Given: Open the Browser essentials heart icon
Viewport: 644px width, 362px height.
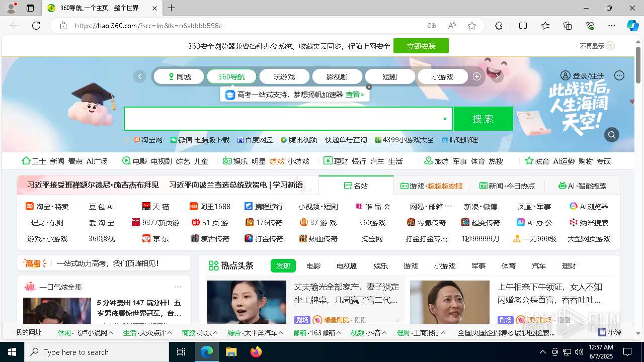Looking at the screenshot, I should click(590, 26).
